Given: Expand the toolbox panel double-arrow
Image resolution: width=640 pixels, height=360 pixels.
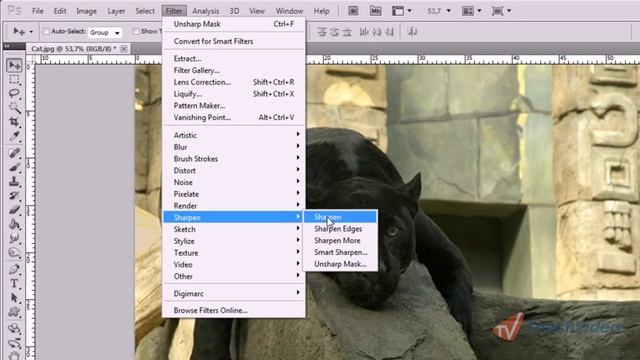Looking at the screenshot, I should [x=7, y=46].
